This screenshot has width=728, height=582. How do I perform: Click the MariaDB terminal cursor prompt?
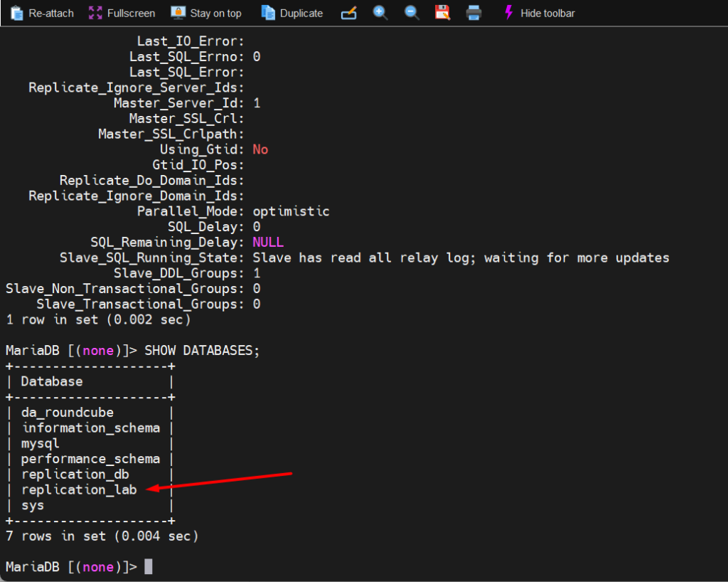pos(148,566)
